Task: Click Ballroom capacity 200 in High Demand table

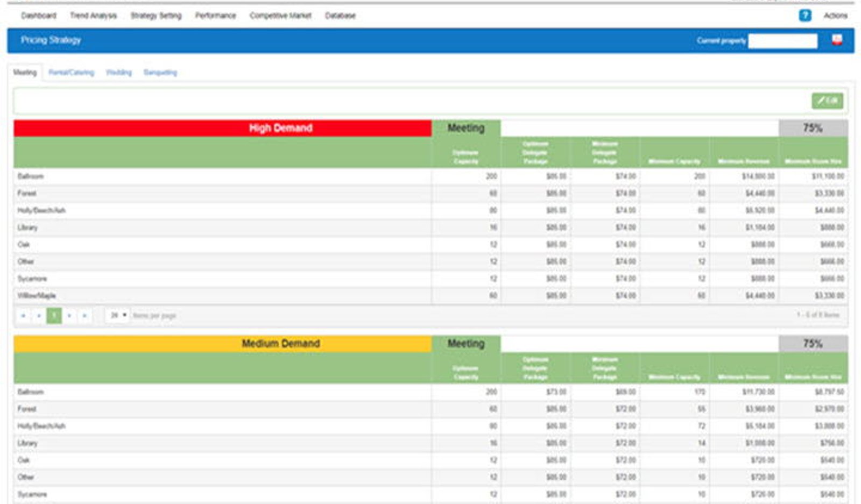Action: pyautogui.click(x=491, y=176)
